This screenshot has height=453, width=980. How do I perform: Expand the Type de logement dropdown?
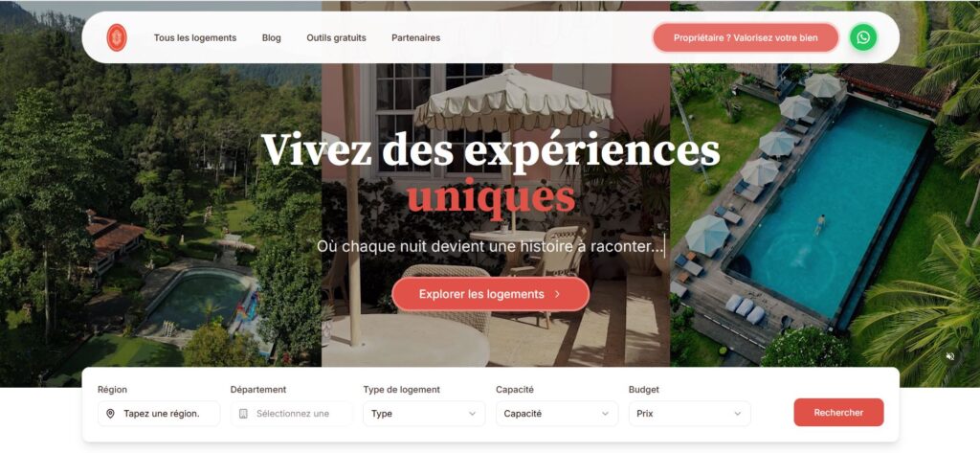point(424,414)
